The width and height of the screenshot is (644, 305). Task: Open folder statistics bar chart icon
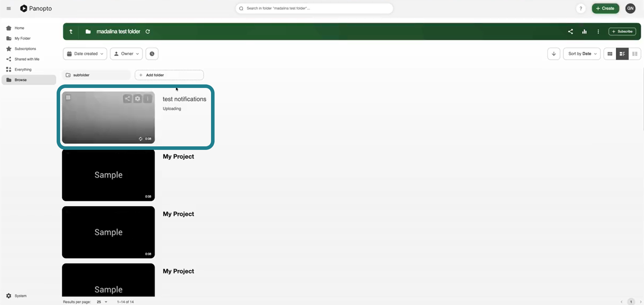click(x=584, y=32)
